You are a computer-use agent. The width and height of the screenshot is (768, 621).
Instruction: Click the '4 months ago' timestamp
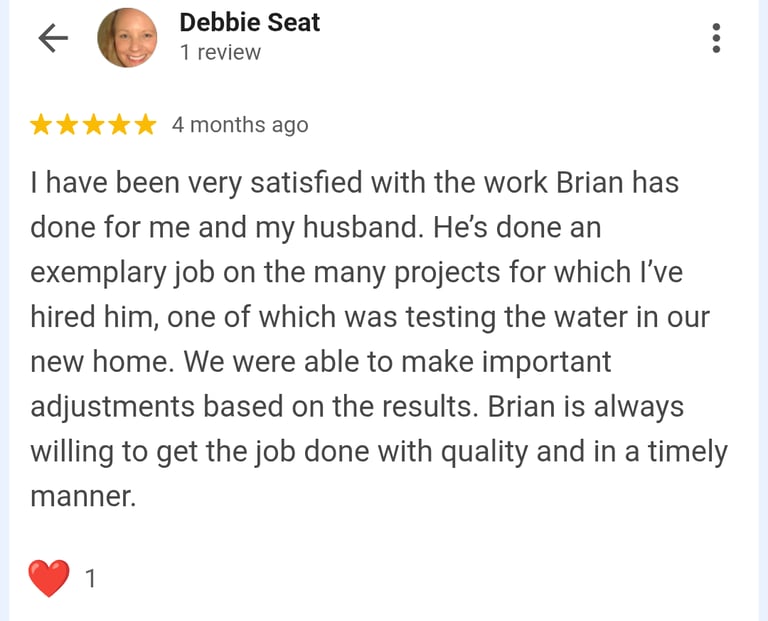(240, 125)
